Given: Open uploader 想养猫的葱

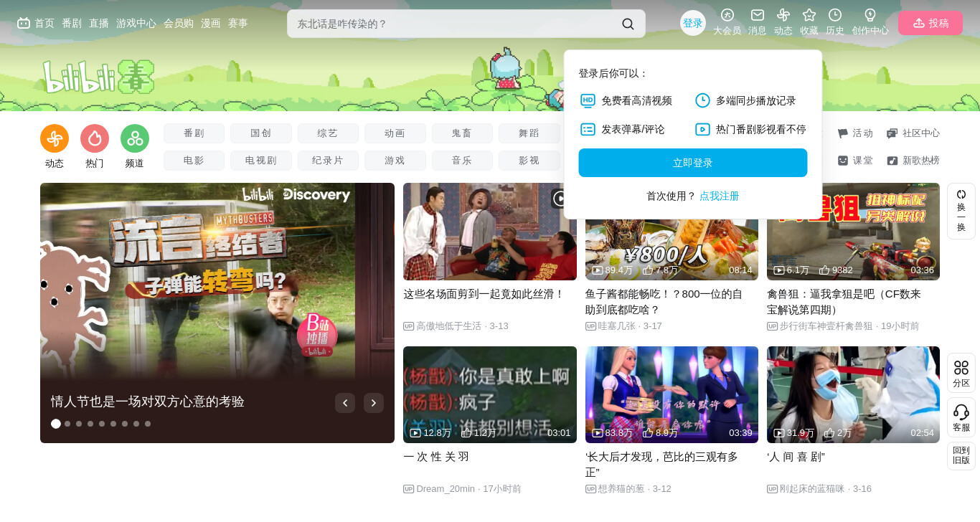Looking at the screenshot, I should click(621, 489).
